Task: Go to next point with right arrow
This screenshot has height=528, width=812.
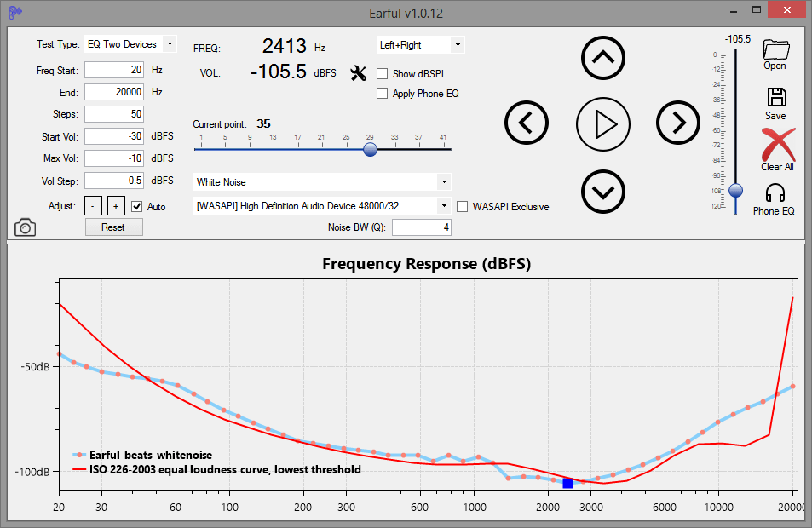Action: pyautogui.click(x=678, y=123)
